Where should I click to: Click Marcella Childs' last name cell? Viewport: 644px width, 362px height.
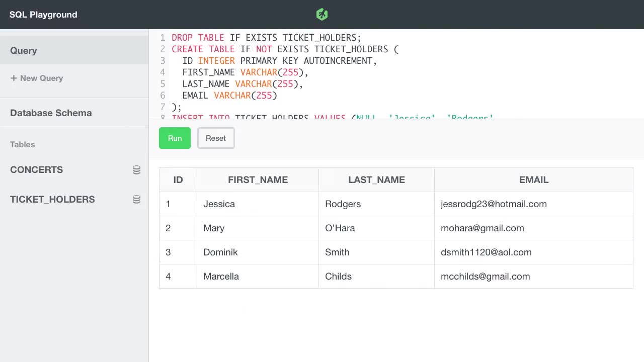tap(338, 276)
